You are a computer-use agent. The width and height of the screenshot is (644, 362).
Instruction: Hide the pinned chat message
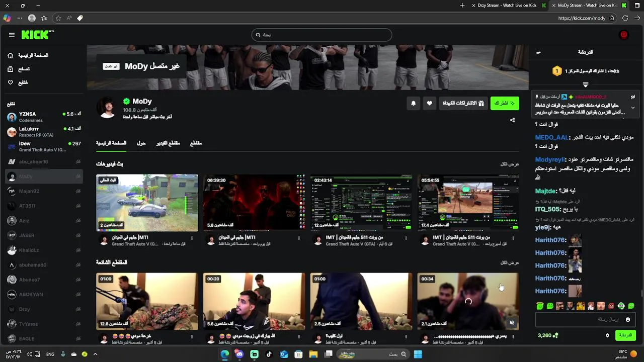coord(633,97)
